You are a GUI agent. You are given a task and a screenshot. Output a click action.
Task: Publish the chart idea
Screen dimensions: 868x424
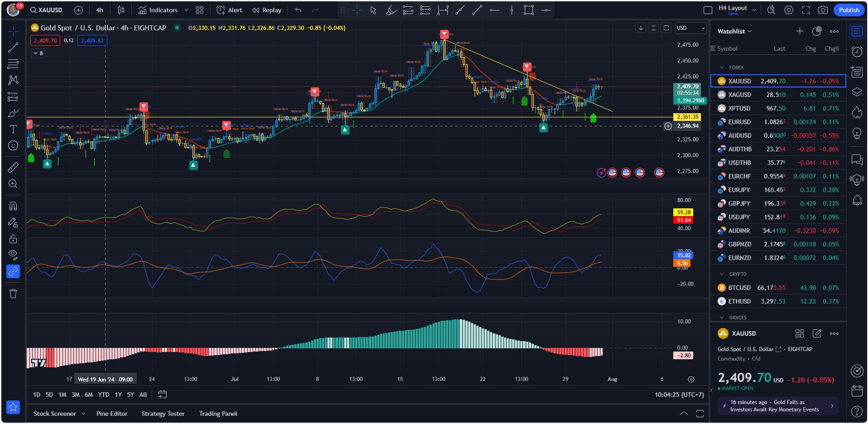click(849, 10)
